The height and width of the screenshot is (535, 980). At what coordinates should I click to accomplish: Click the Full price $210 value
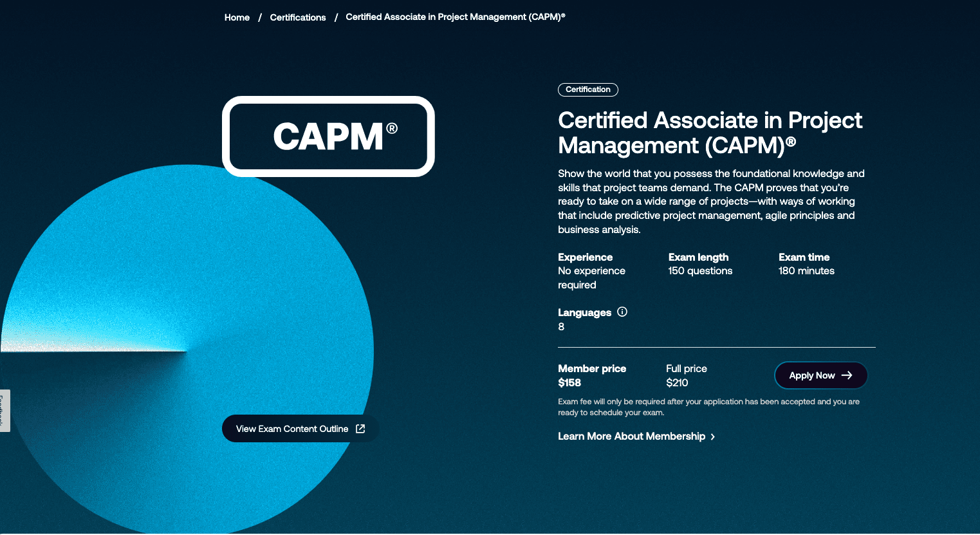677,383
